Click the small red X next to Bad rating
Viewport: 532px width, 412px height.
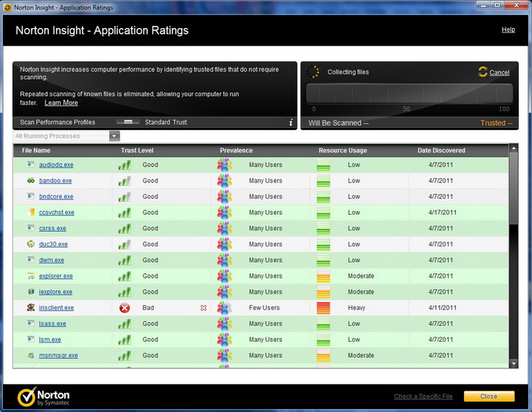point(203,308)
